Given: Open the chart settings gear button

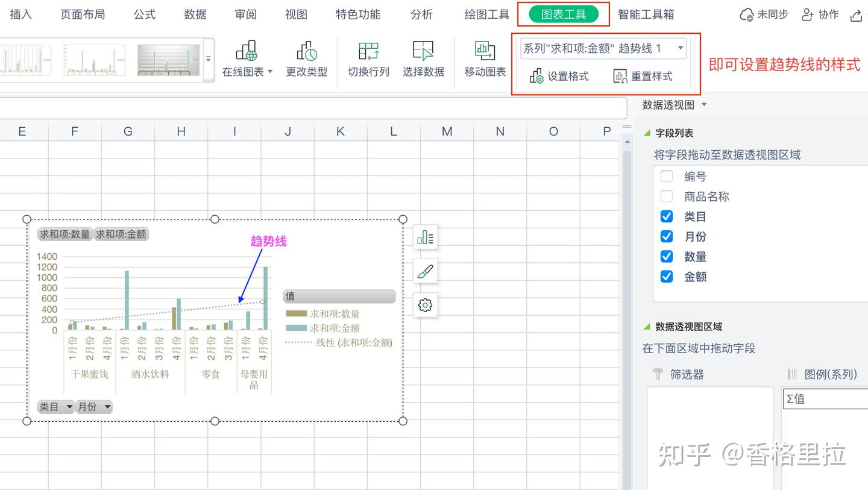Looking at the screenshot, I should point(425,305).
